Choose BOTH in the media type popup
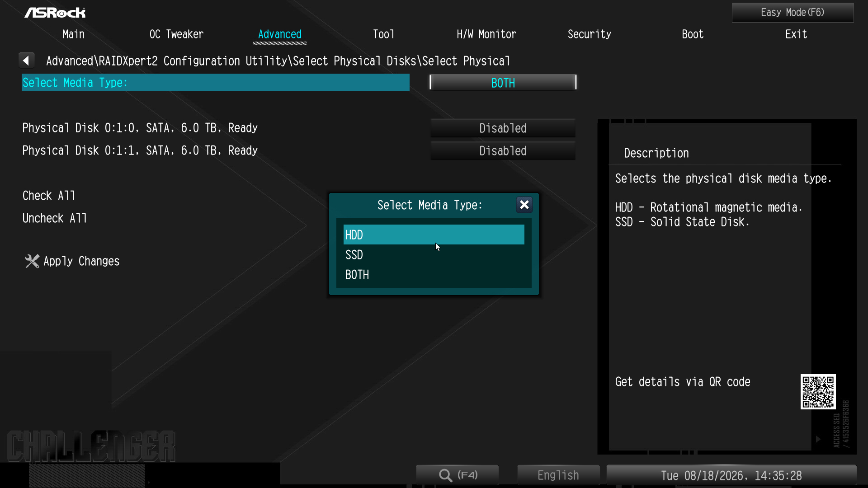 click(434, 275)
